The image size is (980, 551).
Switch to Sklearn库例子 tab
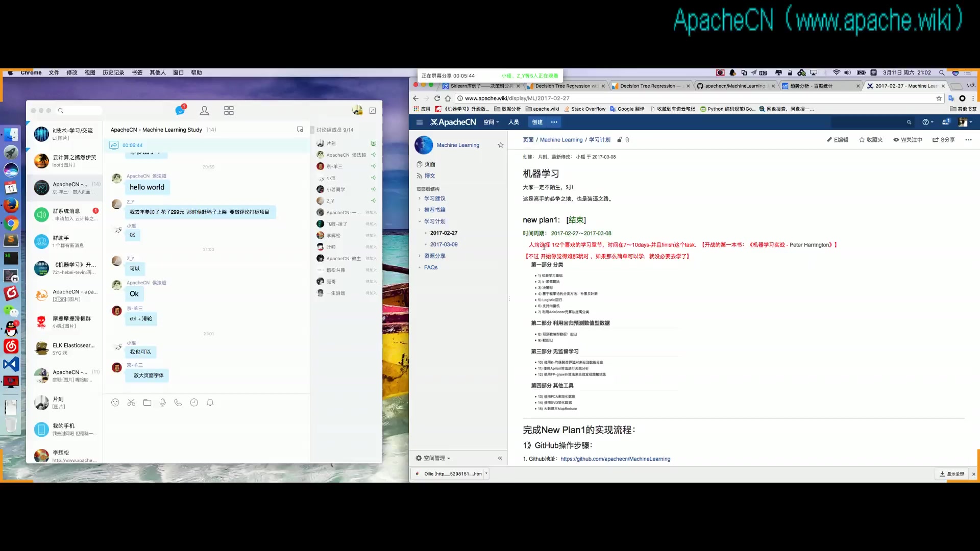tap(481, 86)
